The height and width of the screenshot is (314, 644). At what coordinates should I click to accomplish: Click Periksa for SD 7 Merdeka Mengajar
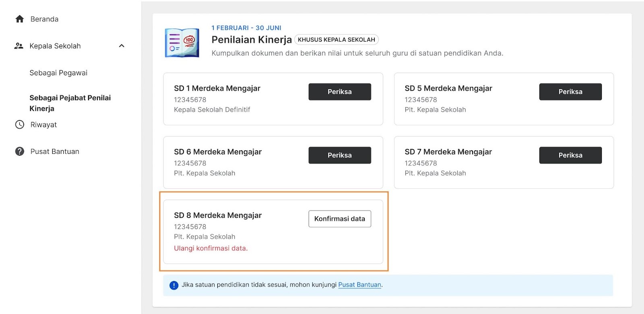pyautogui.click(x=570, y=155)
